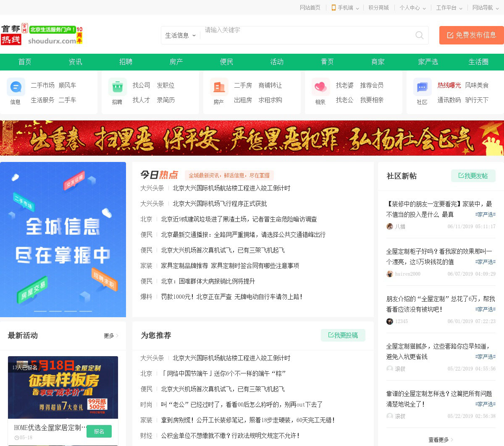Image resolution: width=504 pixels, height=446 pixels.
Task: Open the 便民 nav tab
Action: click(226, 62)
